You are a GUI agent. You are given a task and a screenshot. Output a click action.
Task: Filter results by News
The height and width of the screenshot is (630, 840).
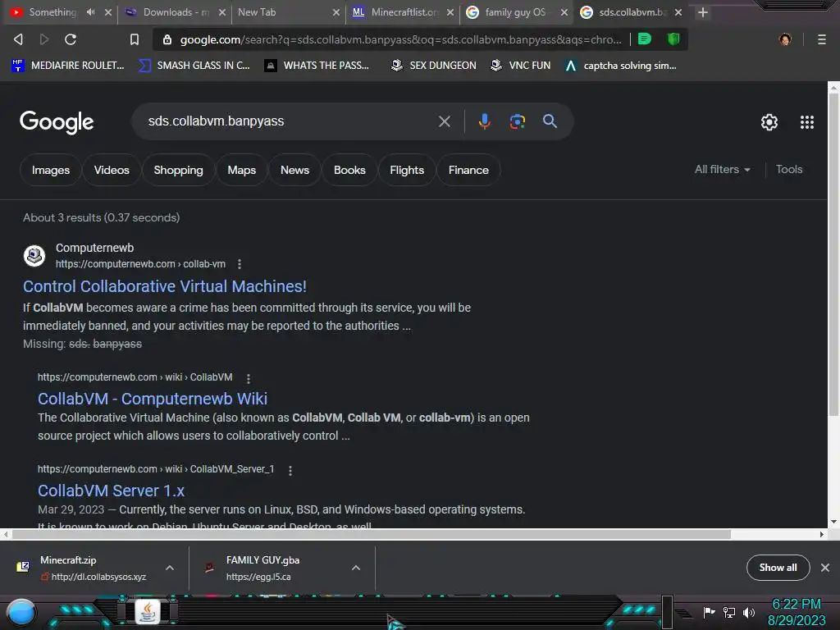tap(294, 170)
